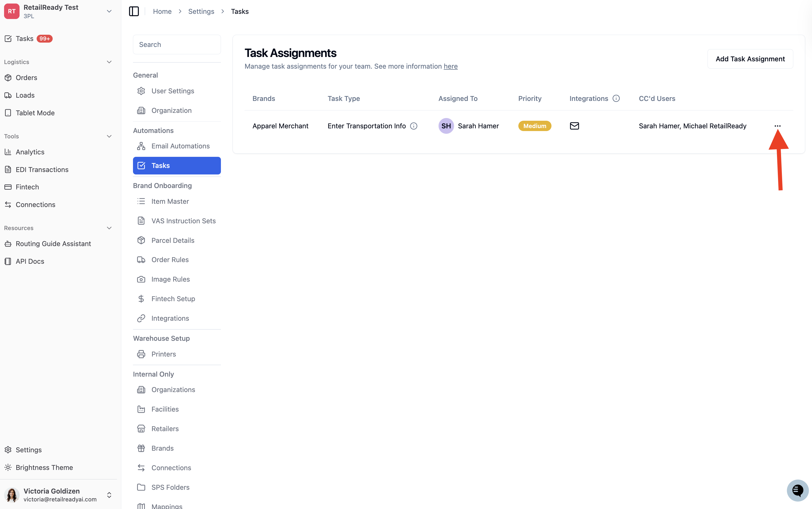
Task: Open the chat support bubble
Action: coord(797,490)
